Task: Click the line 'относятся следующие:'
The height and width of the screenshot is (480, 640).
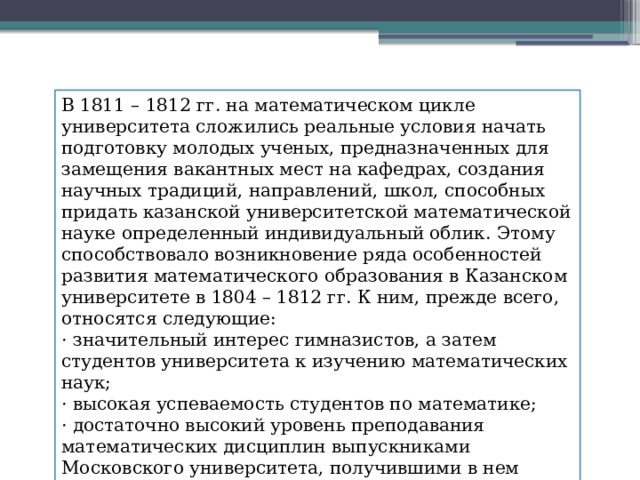Action: coord(169,319)
